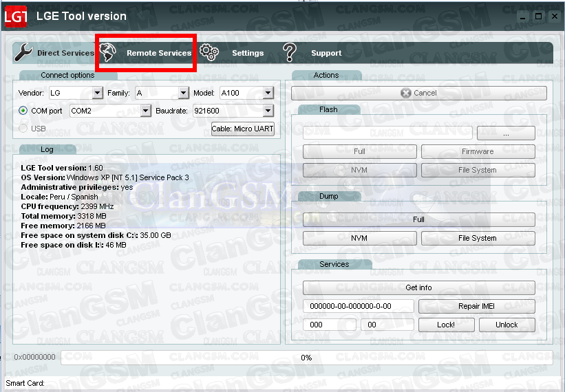
Task: Open the Settings tab
Action: pyautogui.click(x=232, y=53)
